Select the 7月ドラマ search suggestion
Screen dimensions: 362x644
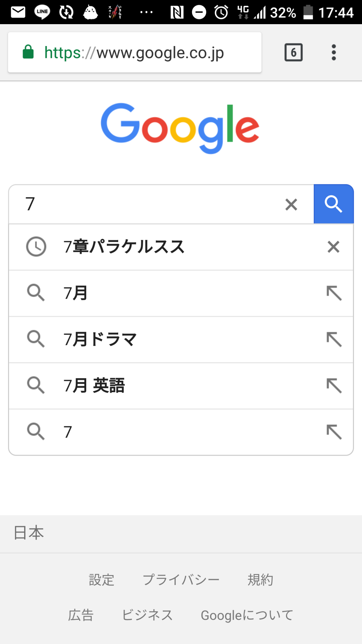pyautogui.click(x=100, y=339)
